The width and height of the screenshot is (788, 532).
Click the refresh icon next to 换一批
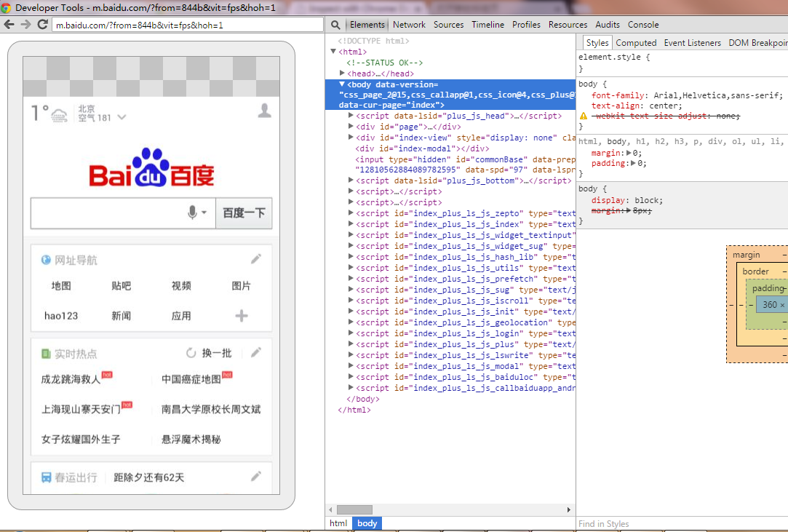191,353
